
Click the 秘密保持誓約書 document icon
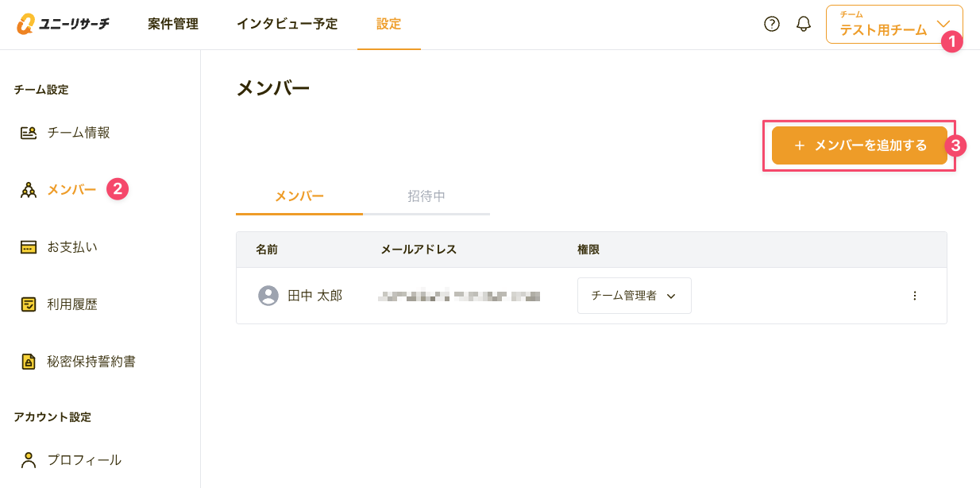tap(29, 362)
